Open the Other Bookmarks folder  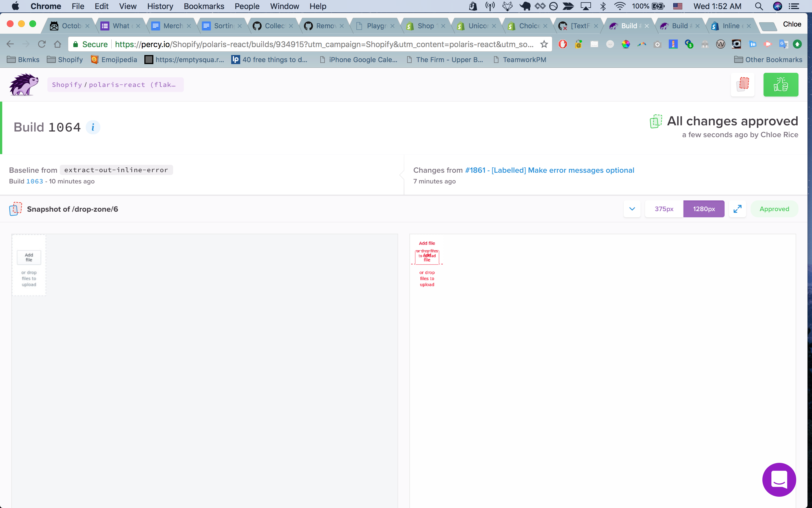[x=768, y=60]
